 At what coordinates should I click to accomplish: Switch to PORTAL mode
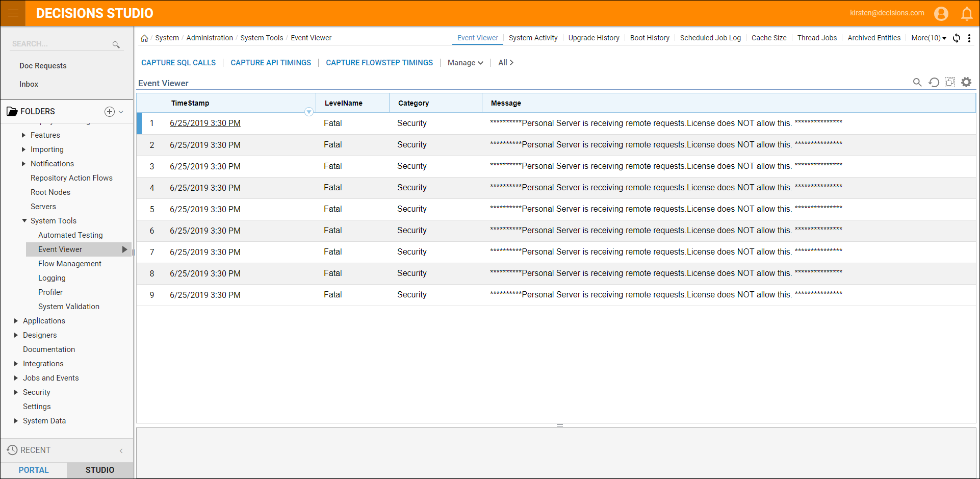(x=34, y=470)
